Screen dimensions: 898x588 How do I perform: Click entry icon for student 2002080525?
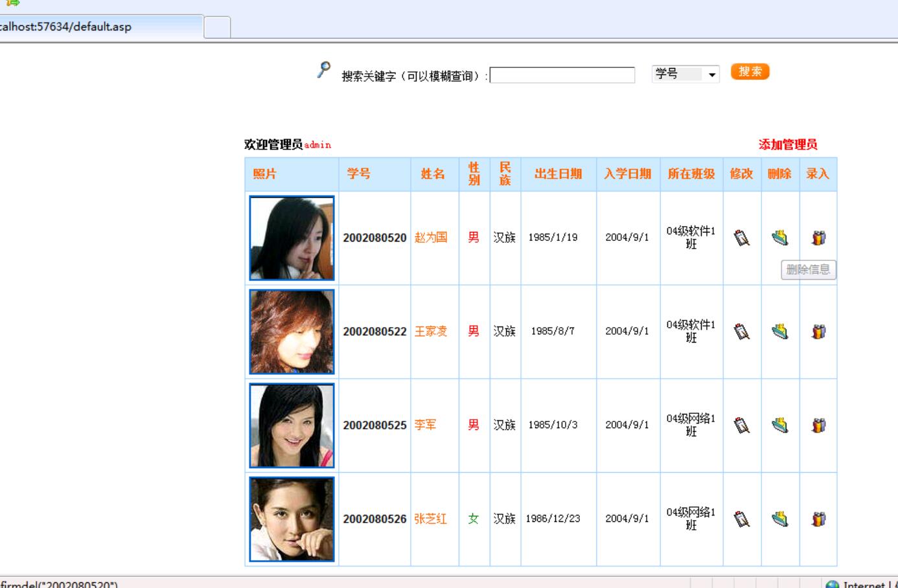click(818, 425)
